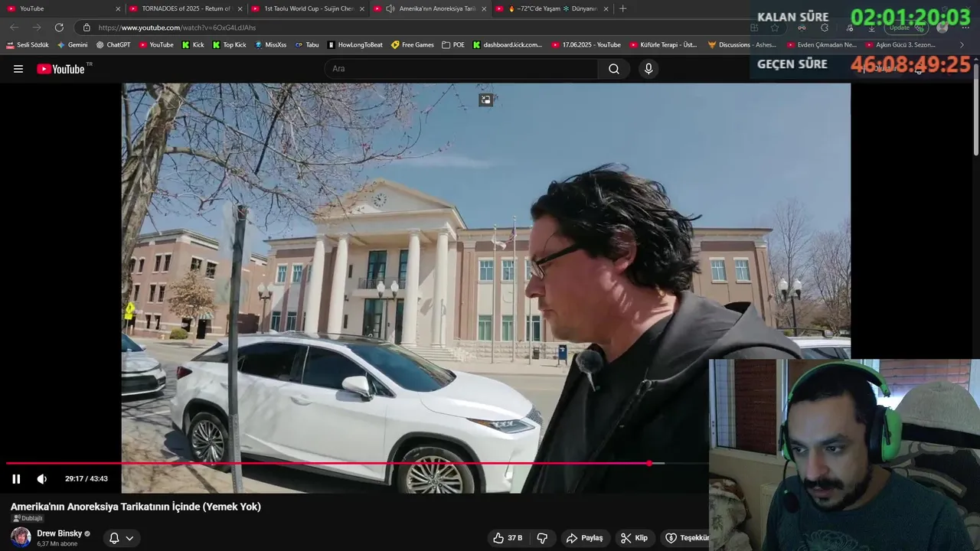The height and width of the screenshot is (551, 980).
Task: Open the Drew Binsky channel name
Action: tap(60, 533)
